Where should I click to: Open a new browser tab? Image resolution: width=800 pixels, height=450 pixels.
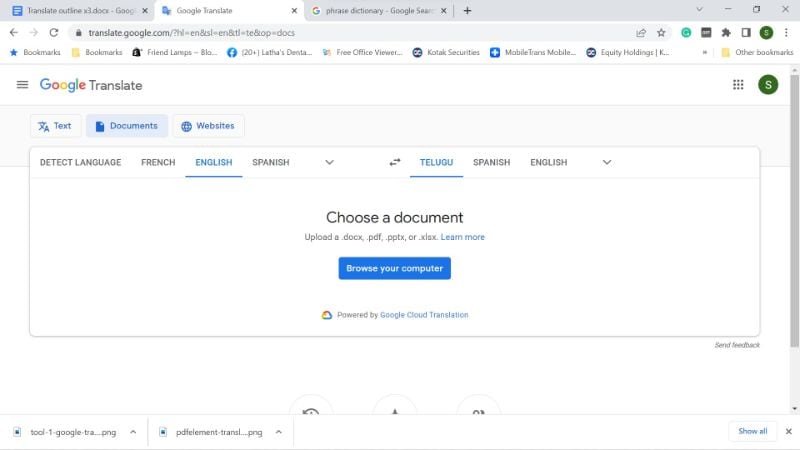coord(467,11)
